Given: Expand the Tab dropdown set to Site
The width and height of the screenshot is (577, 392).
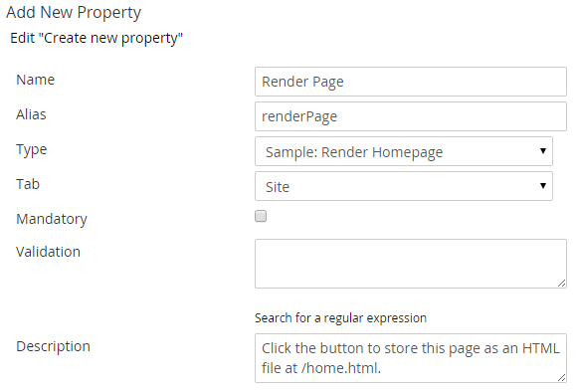Looking at the screenshot, I should pyautogui.click(x=404, y=186).
